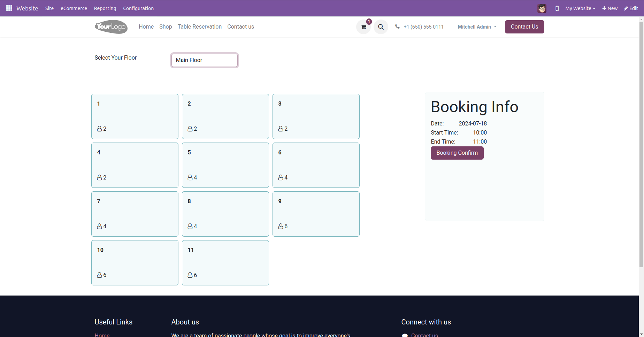Image resolution: width=644 pixels, height=337 pixels.
Task: Click the phone number +1 (650) 555-0111
Action: point(423,27)
